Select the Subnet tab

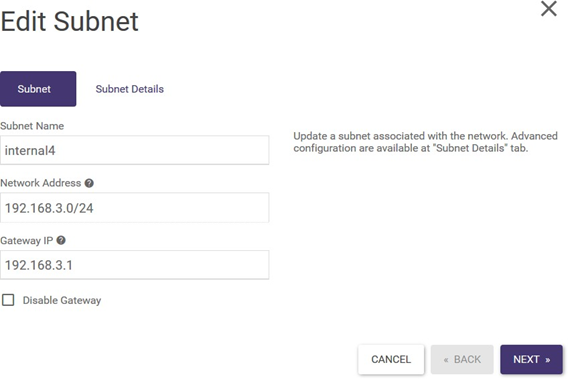coord(38,89)
